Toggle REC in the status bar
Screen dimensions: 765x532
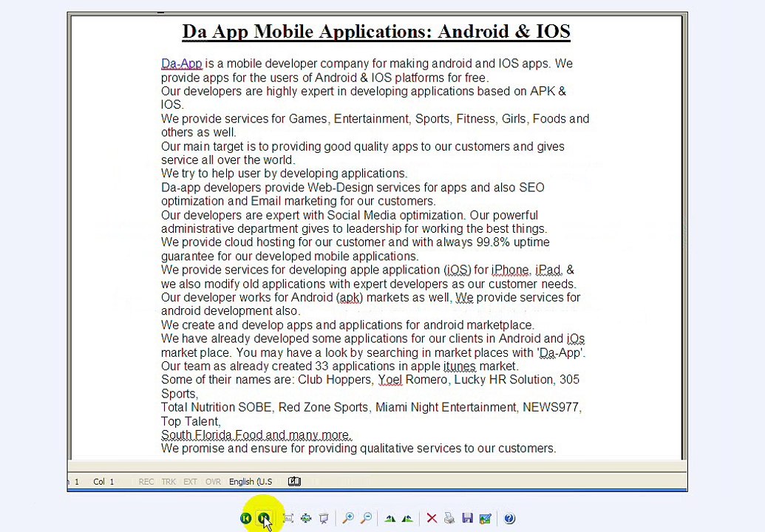coord(146,482)
